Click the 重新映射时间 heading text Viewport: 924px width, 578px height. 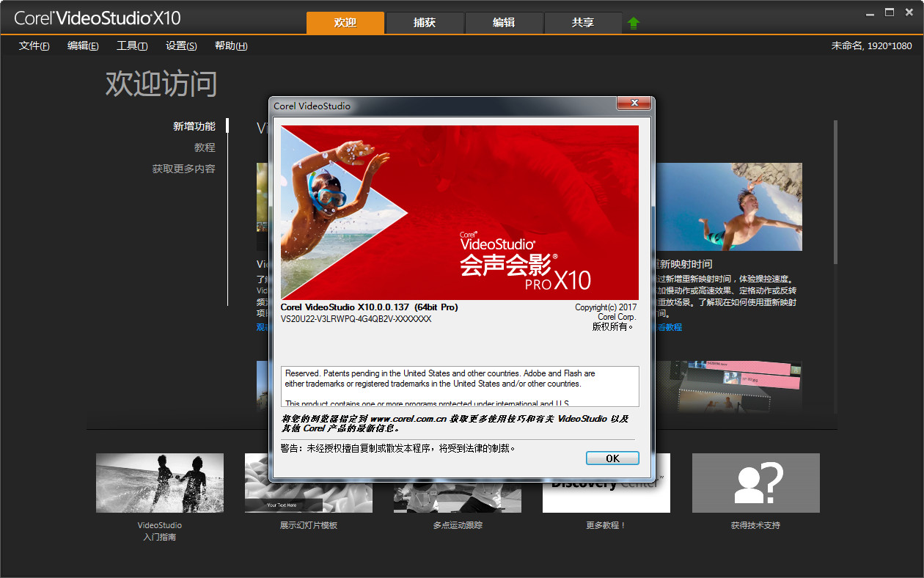click(684, 264)
